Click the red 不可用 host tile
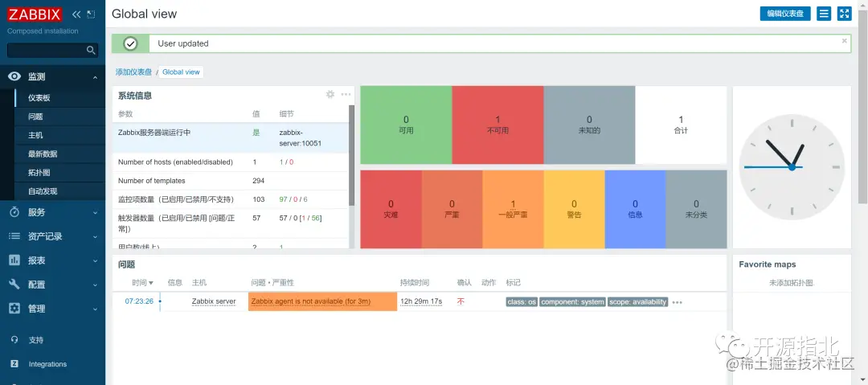Viewport: 868px width, 385px height. 497,125
